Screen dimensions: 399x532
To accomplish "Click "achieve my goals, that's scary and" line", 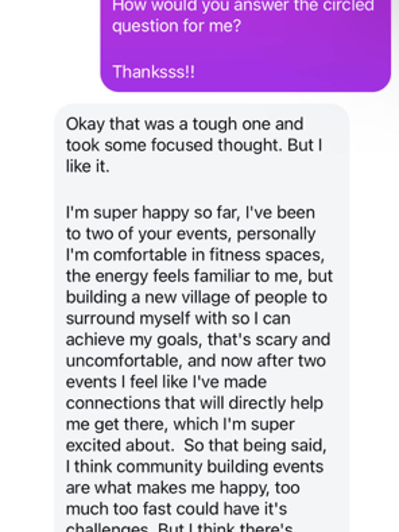I will (x=198, y=340).
